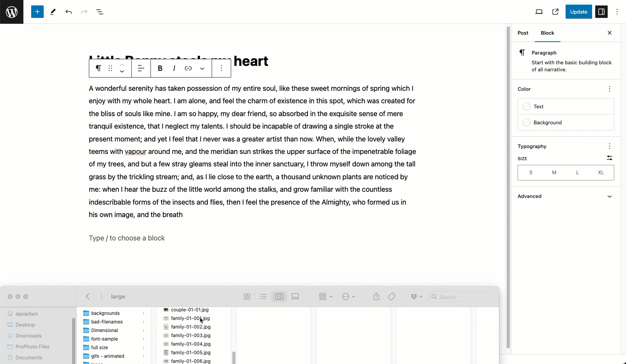Switch Finder to column view
626x364 pixels.
pyautogui.click(x=279, y=297)
